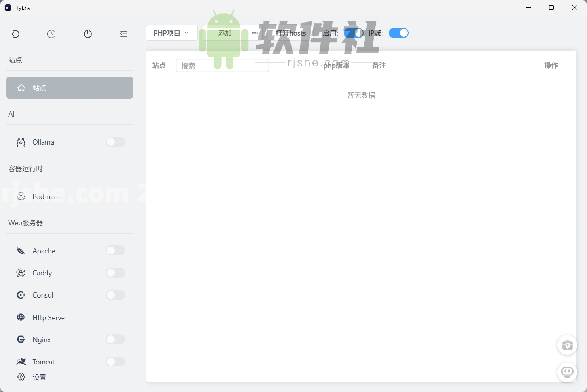Disable the 启用 switch in the toolbar

point(354,33)
